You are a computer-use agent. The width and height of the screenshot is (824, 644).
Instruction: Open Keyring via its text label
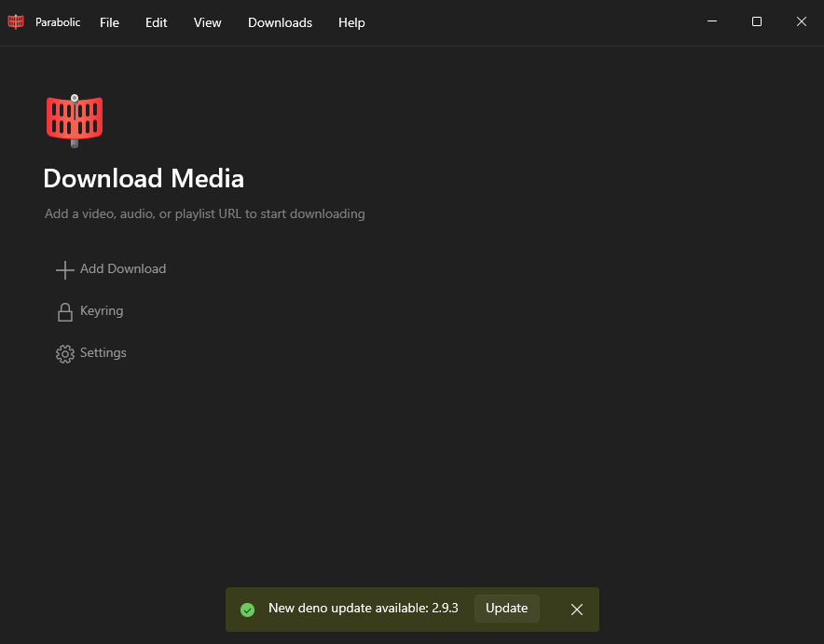click(x=102, y=311)
